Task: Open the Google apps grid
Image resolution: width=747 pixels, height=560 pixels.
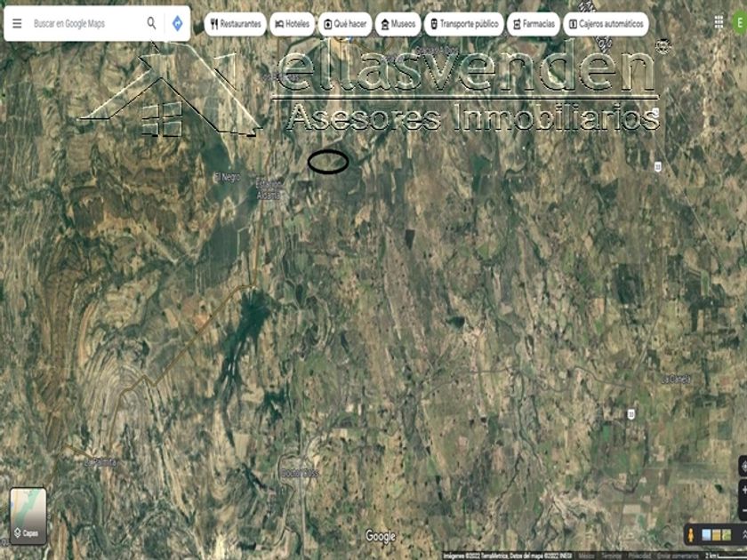Action: point(719,22)
